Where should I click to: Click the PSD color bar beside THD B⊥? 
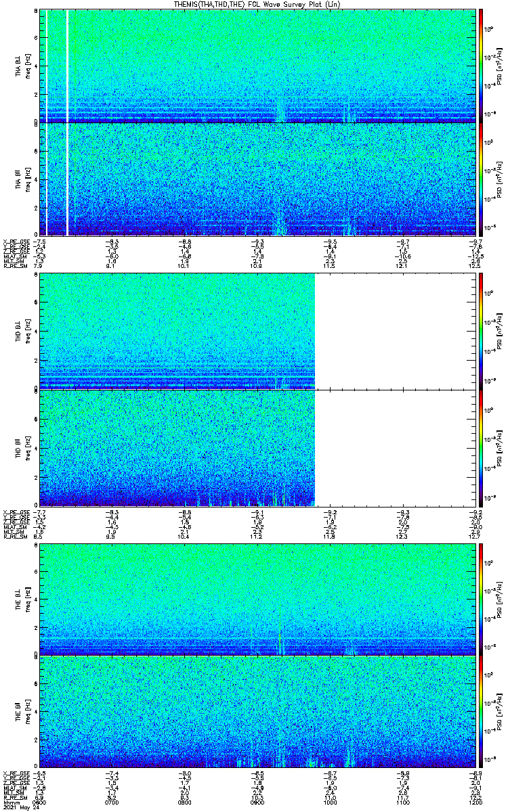[x=481, y=331]
